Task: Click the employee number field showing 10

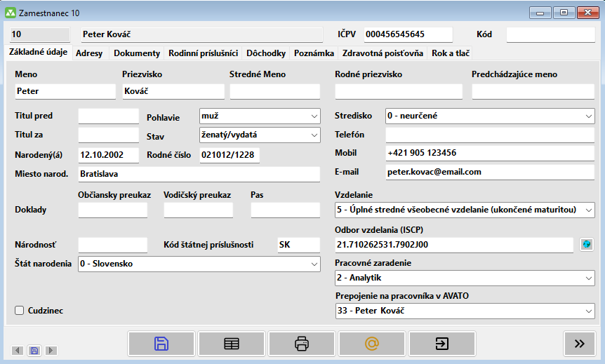Action: 40,34
